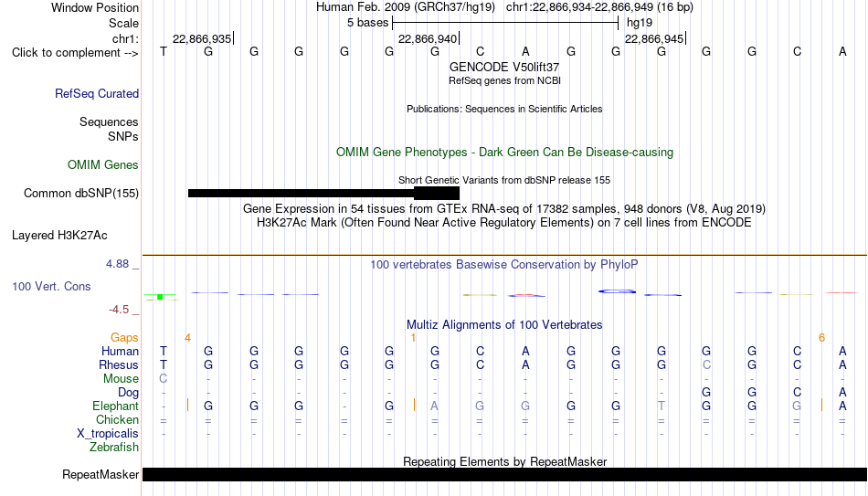Click the chr1: ruler label

[125, 38]
